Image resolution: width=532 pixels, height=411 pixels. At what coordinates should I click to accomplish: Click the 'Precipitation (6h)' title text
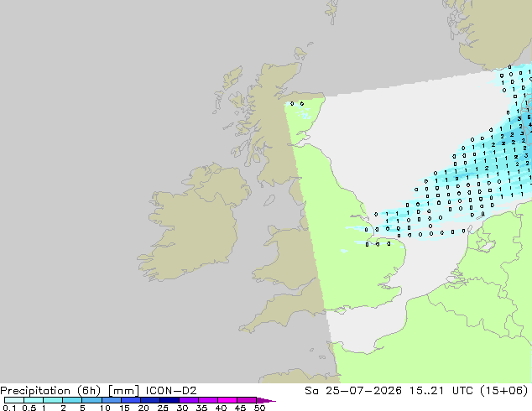tap(50, 391)
